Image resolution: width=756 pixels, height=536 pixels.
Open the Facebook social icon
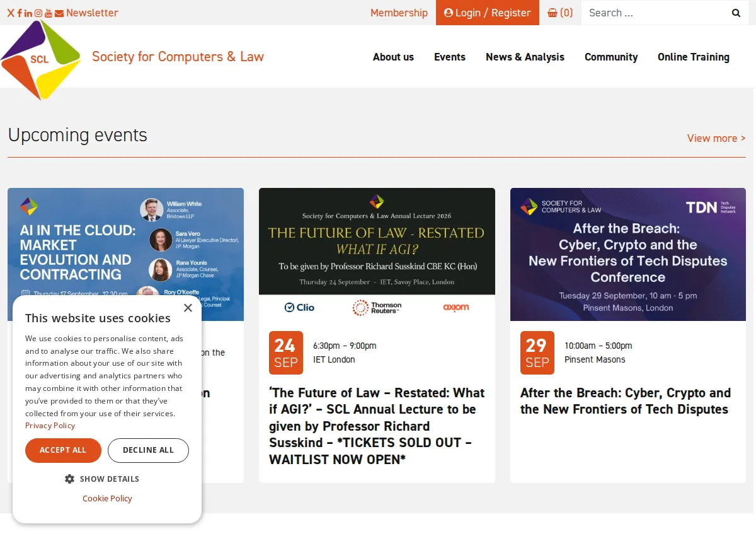click(x=20, y=13)
